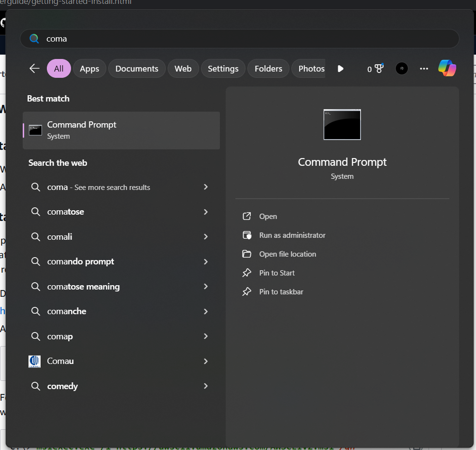Search the web for comanche
Screen dimensions: 476x450
[120, 311]
